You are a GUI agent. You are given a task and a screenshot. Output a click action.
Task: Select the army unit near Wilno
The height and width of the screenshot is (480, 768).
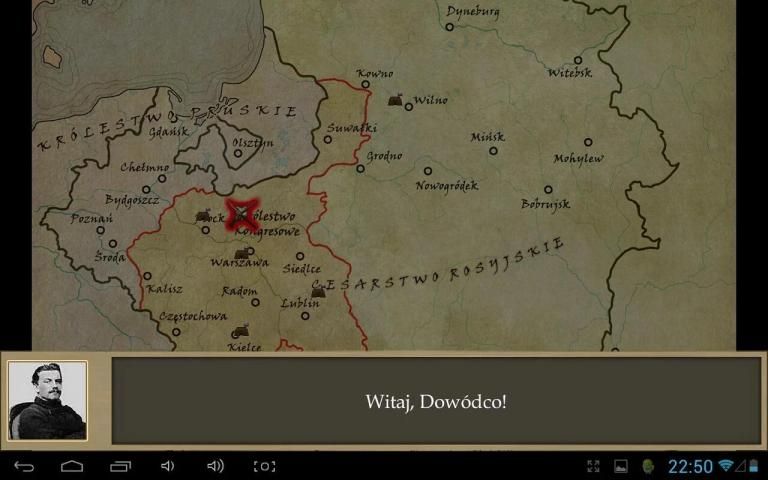pyautogui.click(x=395, y=100)
